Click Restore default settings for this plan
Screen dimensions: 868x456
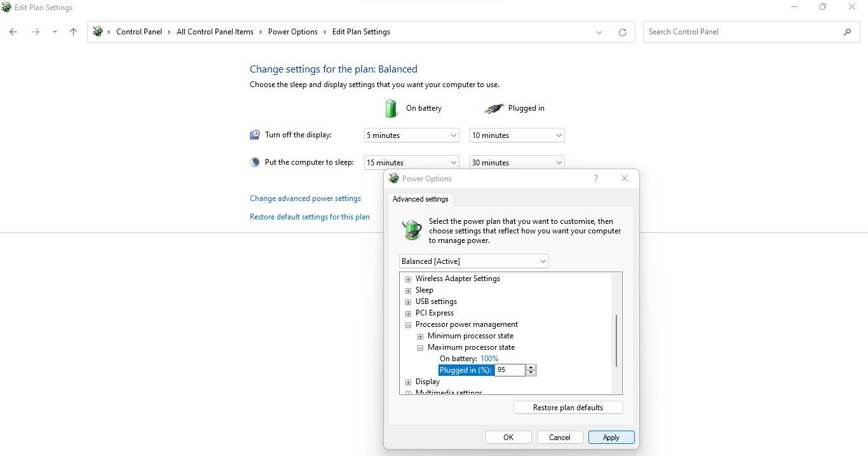coord(309,217)
